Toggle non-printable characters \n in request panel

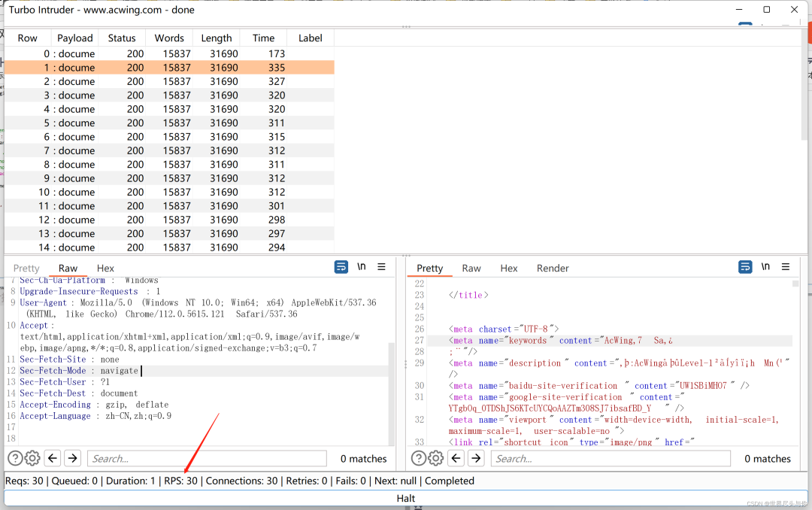coord(362,266)
